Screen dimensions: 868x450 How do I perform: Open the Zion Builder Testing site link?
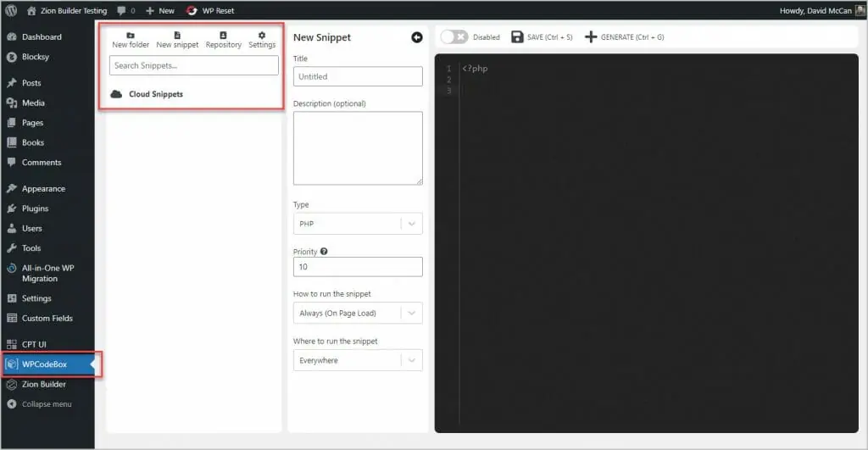pyautogui.click(x=67, y=10)
